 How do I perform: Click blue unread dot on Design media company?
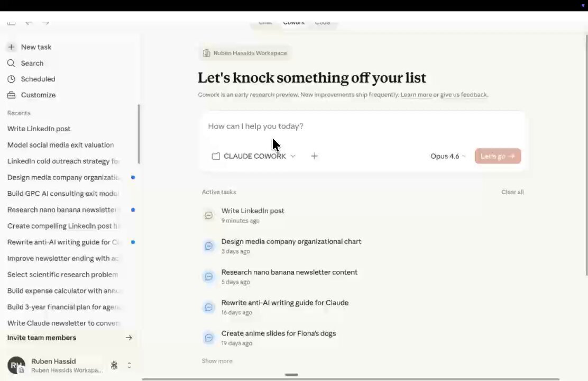click(133, 177)
